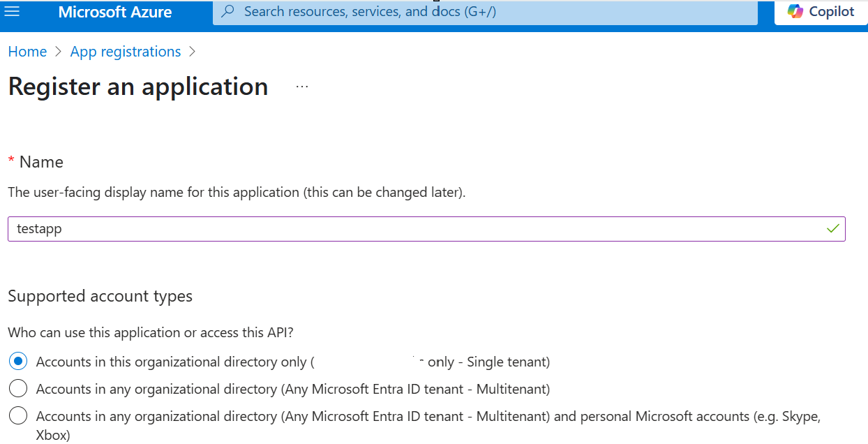The image size is (868, 444).
Task: Go to Home breadcrumb
Action: pyautogui.click(x=27, y=52)
